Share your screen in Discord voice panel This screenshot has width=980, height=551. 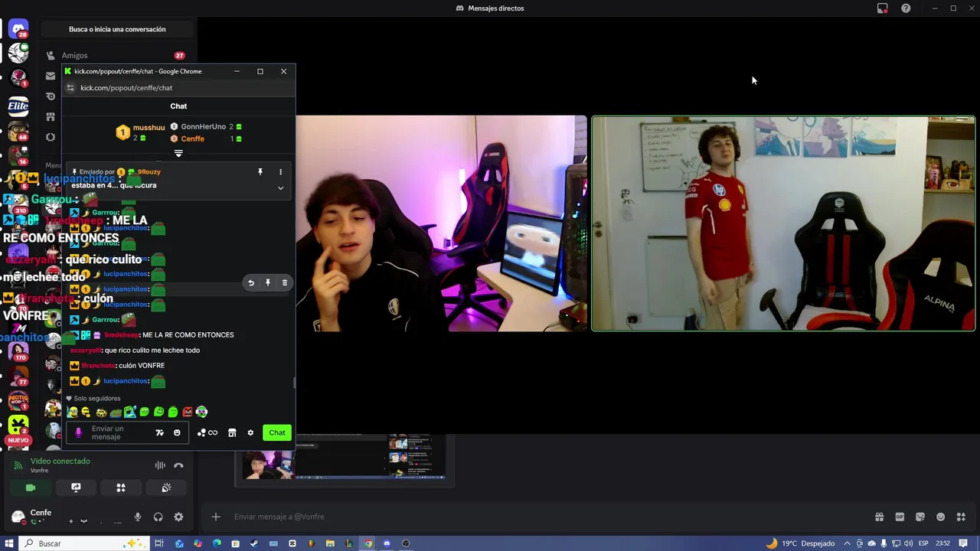(x=76, y=487)
